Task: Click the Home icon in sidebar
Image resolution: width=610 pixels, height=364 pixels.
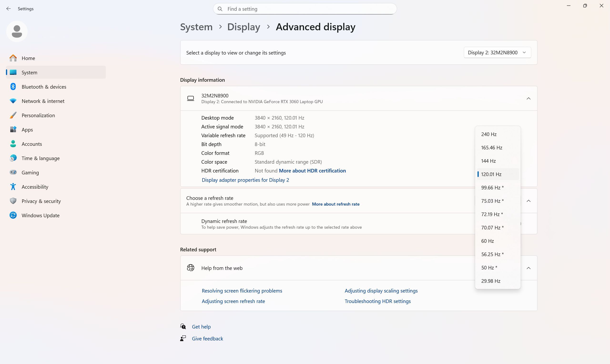Action: click(13, 58)
